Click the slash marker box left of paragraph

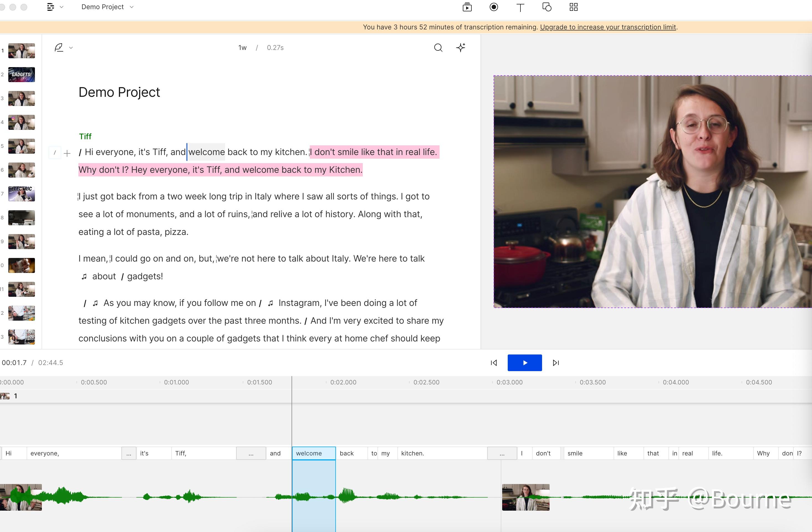(x=55, y=153)
